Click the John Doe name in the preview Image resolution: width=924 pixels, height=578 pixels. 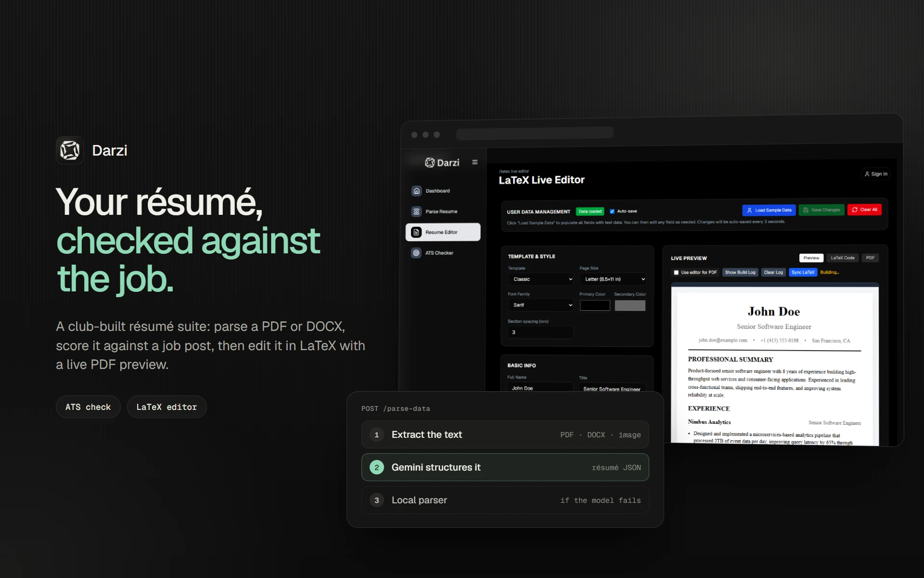point(774,312)
